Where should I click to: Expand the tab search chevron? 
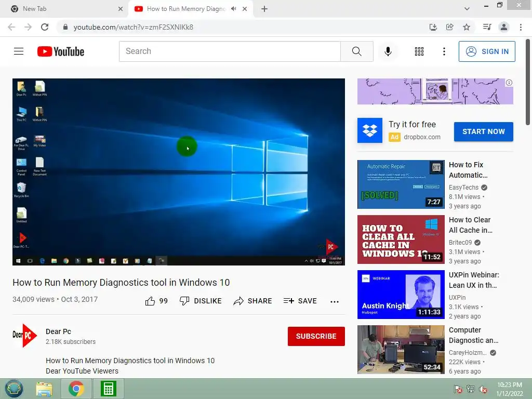467,9
